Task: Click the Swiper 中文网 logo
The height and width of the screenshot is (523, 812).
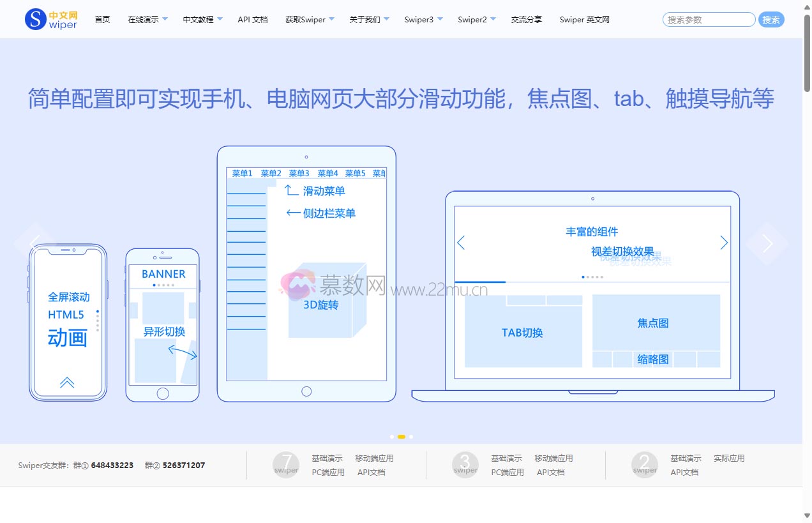Action: 51,19
